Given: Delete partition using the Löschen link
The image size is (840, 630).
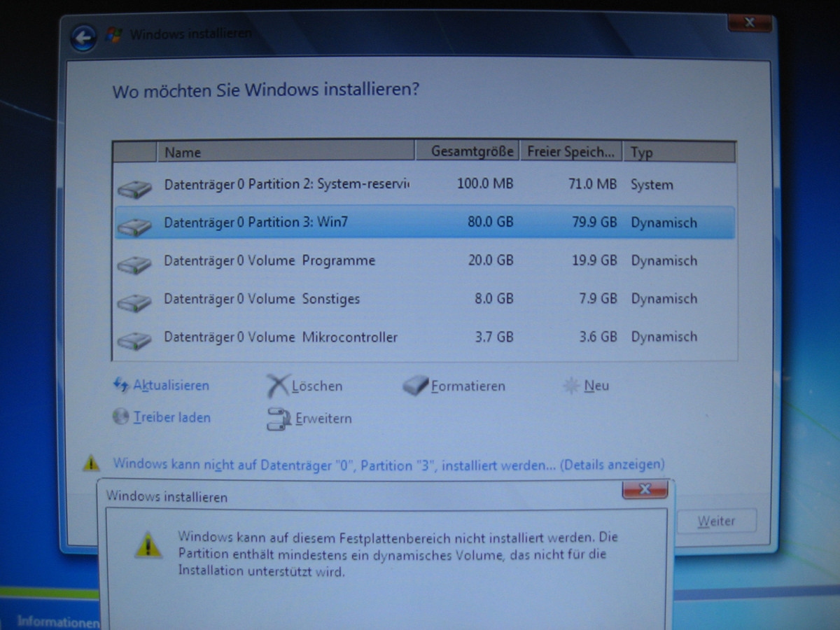Looking at the screenshot, I should pos(317,386).
